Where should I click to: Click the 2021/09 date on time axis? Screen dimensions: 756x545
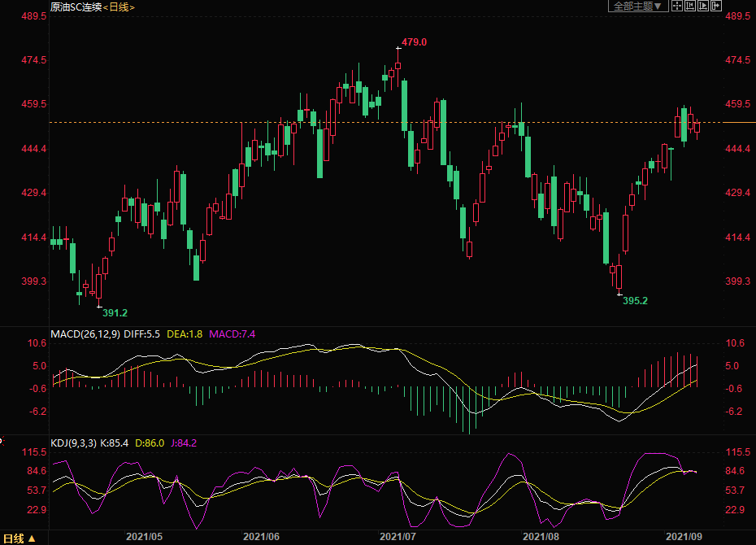(683, 537)
